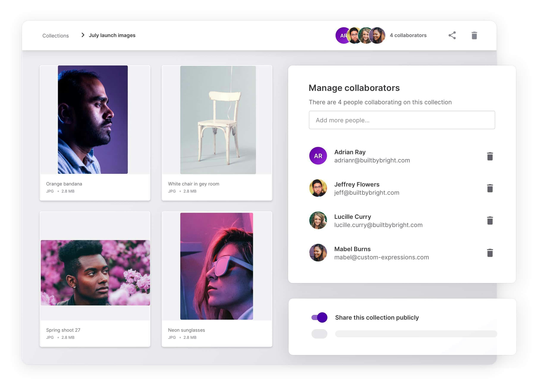Click adrianr@builtbybright.com email text
This screenshot has width=550, height=392.
coord(372,160)
